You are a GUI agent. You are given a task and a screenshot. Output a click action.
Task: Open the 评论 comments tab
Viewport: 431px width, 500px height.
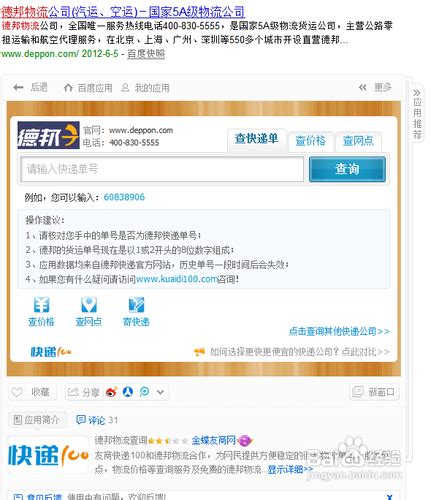point(97,420)
